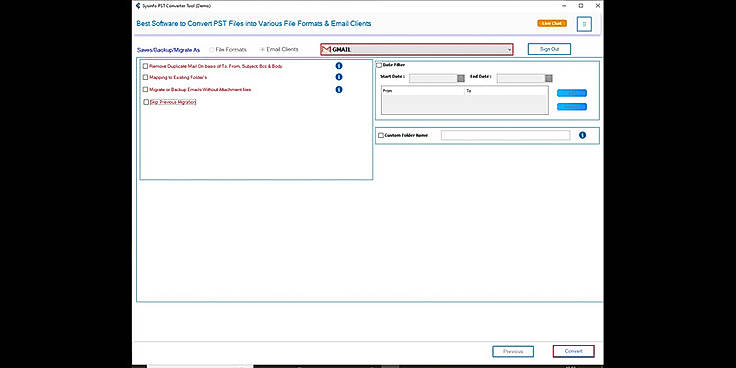Image resolution: width=736 pixels, height=368 pixels.
Task: Click the Start Date input field
Action: [433, 78]
